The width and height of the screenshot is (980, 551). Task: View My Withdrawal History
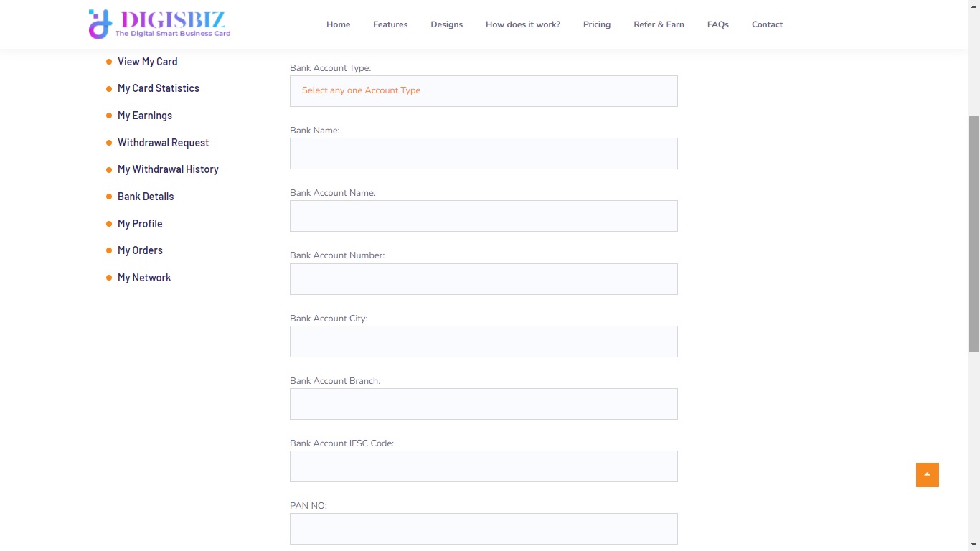click(x=168, y=169)
